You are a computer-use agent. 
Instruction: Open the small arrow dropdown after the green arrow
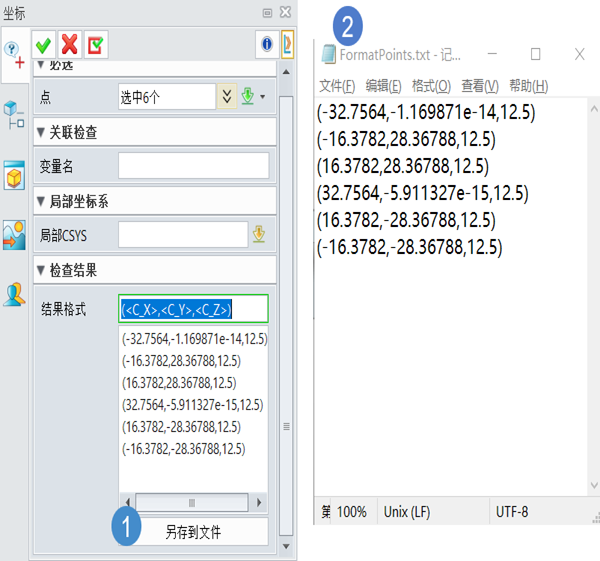pos(262,97)
